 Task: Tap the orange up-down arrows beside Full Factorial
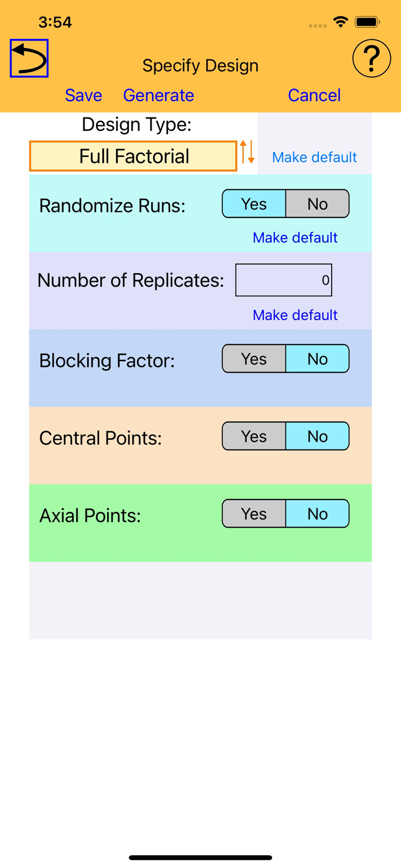248,155
